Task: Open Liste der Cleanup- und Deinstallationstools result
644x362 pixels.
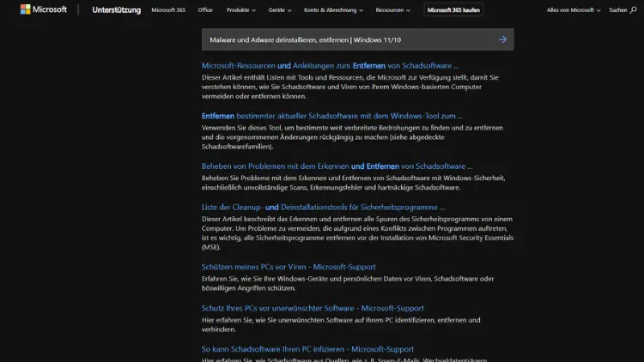Action: (x=323, y=208)
